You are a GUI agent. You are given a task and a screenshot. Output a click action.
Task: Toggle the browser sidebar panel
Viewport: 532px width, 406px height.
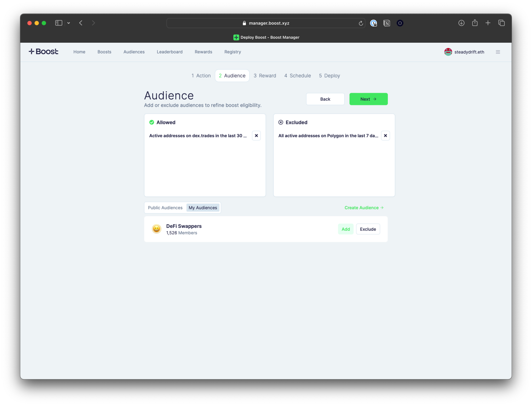pyautogui.click(x=58, y=23)
